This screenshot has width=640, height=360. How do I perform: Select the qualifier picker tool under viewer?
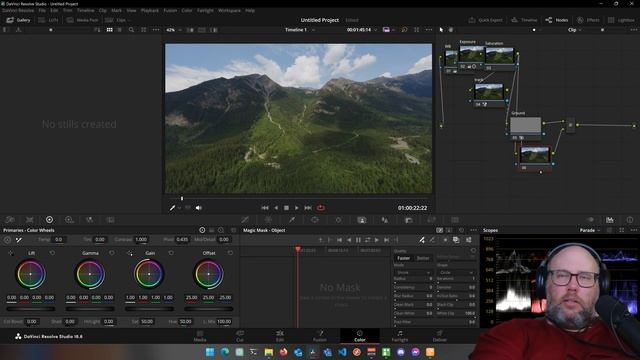(173, 208)
